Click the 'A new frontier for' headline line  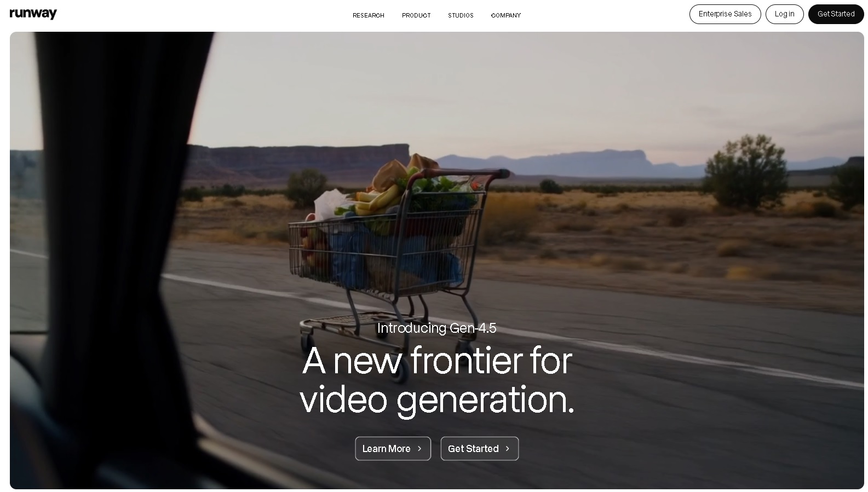(436, 361)
